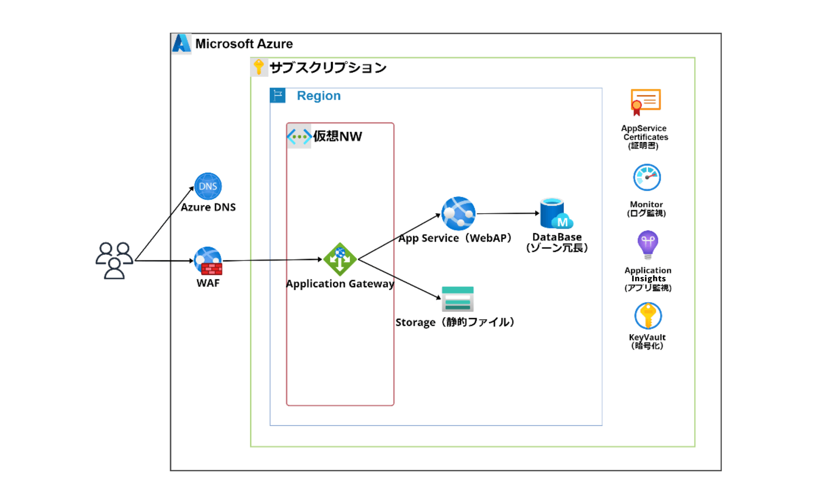Select the subscription key icon
Viewport: 816px width, 504px height.
(259, 67)
